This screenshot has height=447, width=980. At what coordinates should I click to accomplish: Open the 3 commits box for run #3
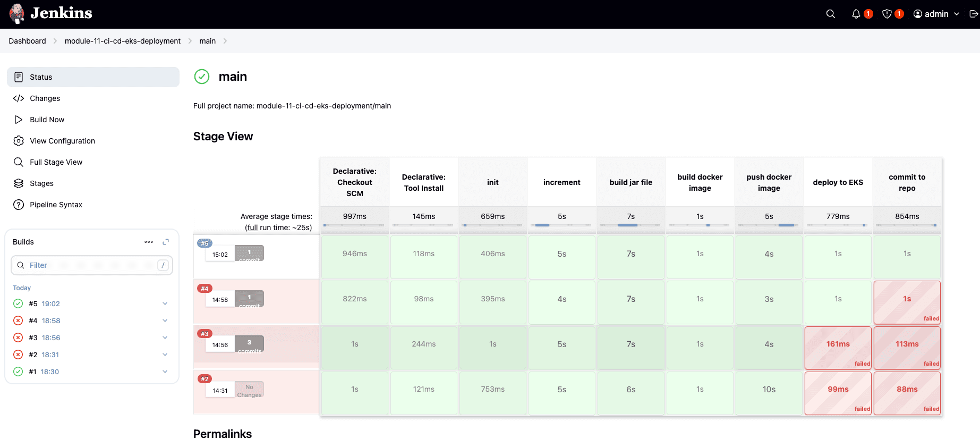click(249, 344)
